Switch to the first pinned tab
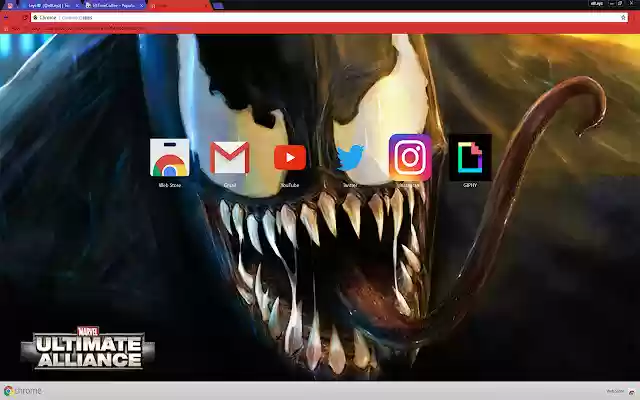 pos(10,5)
